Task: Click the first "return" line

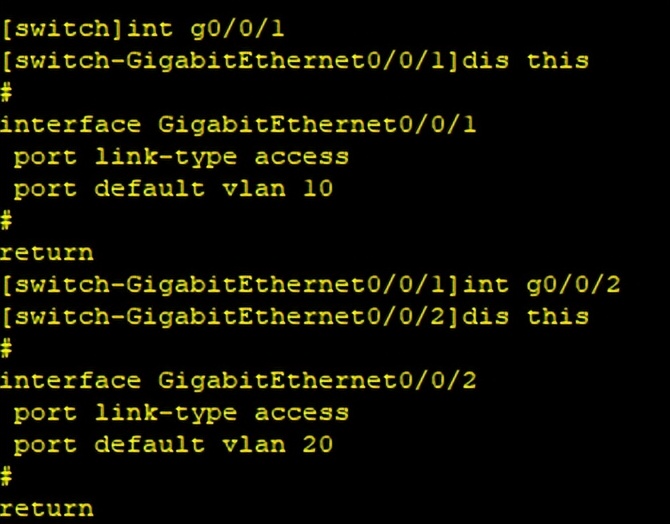Action: (x=46, y=252)
